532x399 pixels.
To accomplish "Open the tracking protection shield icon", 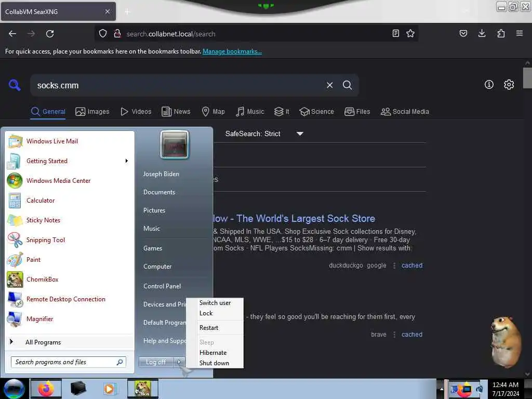I will tap(103, 34).
